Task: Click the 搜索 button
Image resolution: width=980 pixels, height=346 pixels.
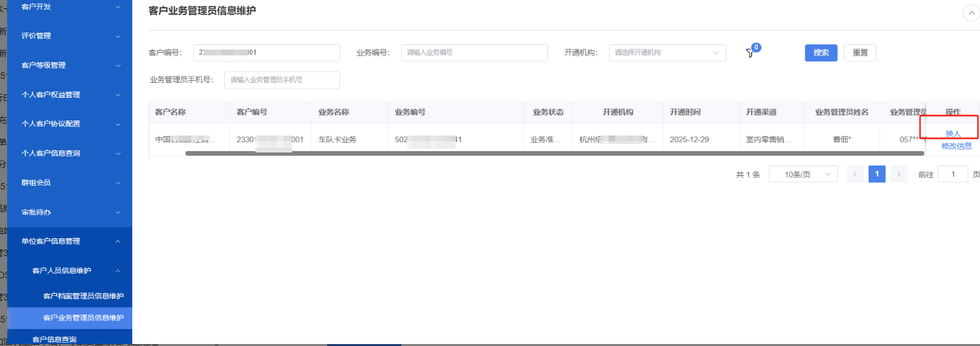Action: [820, 53]
